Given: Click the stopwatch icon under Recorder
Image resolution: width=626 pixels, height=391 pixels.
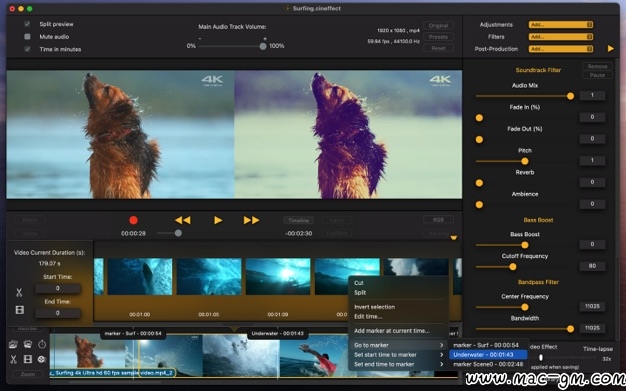Looking at the screenshot, I should 42,344.
